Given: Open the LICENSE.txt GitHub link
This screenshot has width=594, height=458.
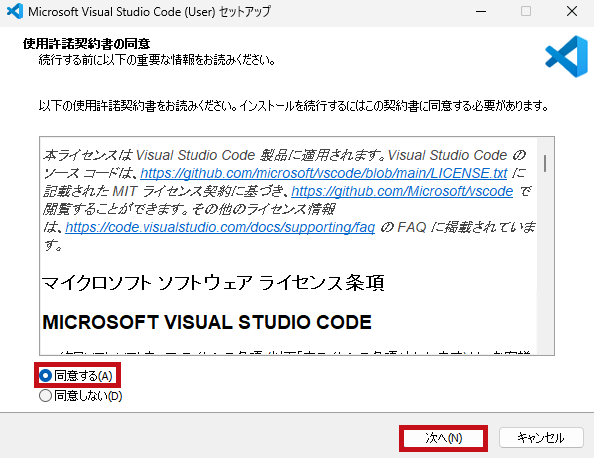Looking at the screenshot, I should 324,173.
